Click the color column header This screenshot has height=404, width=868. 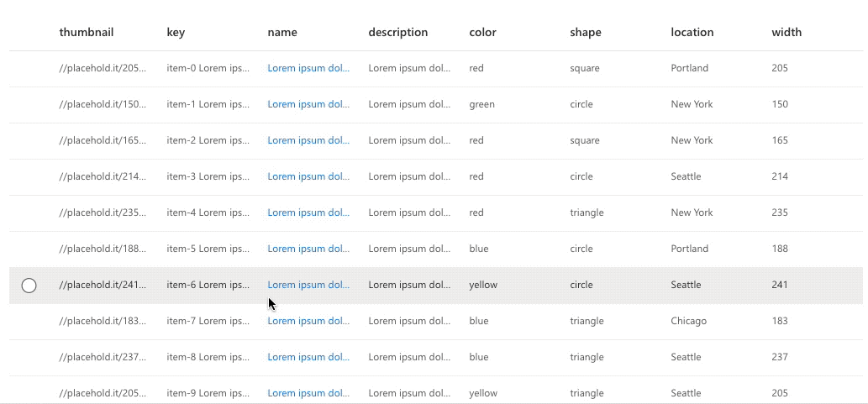click(x=482, y=33)
